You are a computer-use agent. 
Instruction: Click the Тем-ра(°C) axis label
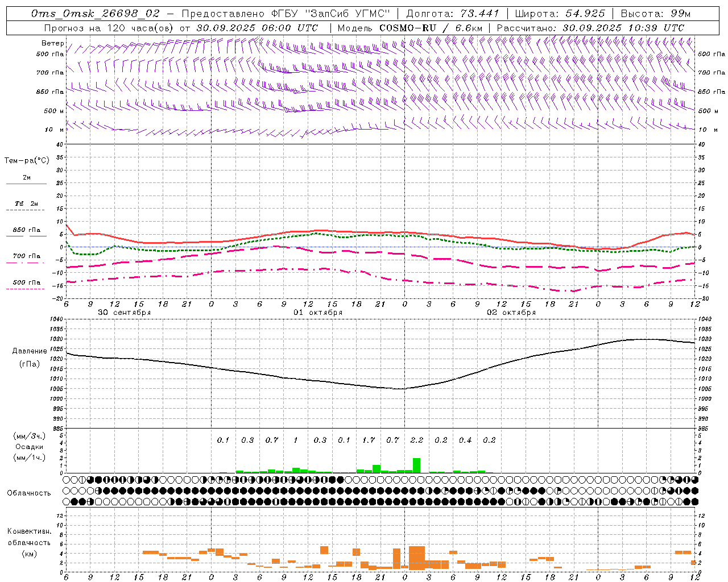pos(27,161)
